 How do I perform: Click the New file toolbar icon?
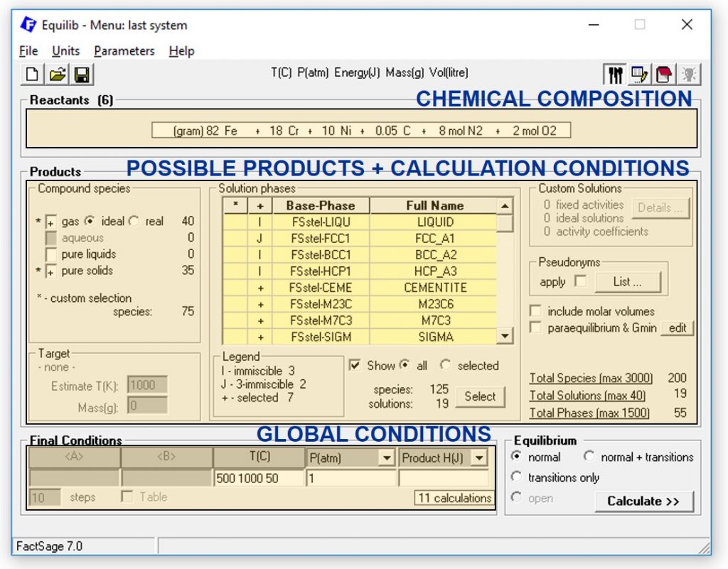[33, 74]
